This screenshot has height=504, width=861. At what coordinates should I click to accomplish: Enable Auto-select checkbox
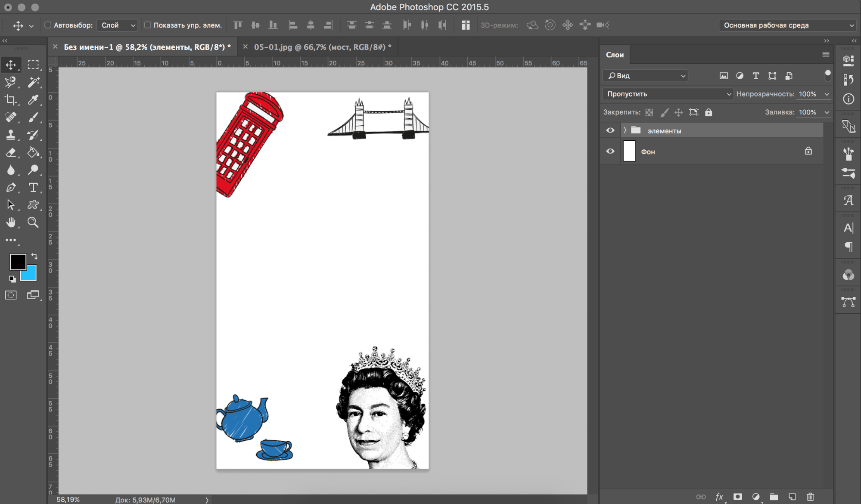(x=47, y=25)
